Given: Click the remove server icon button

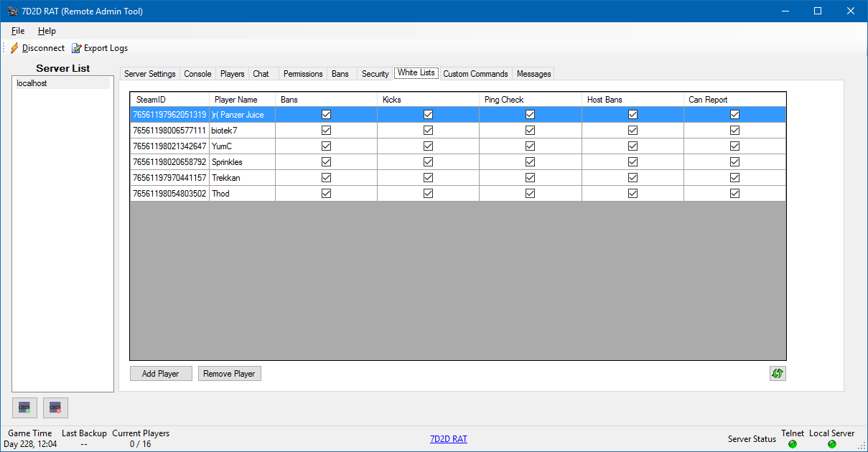Looking at the screenshot, I should (x=55, y=408).
